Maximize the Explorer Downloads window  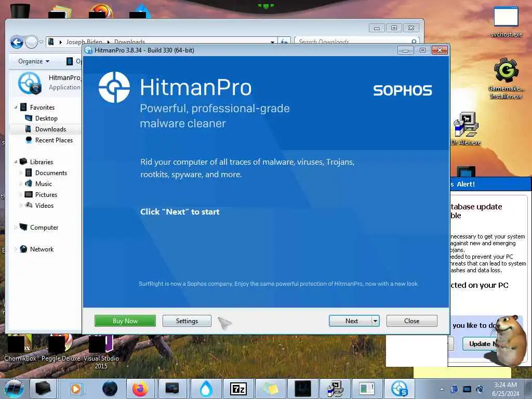click(394, 28)
